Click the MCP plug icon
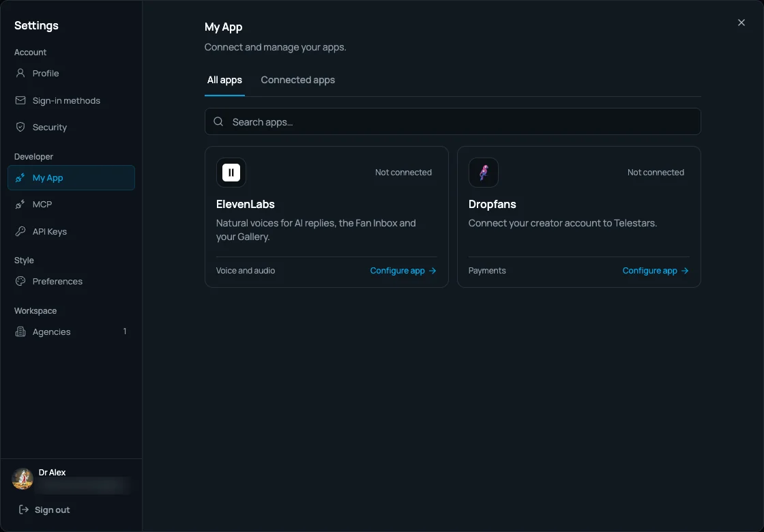The image size is (764, 532). [20, 205]
